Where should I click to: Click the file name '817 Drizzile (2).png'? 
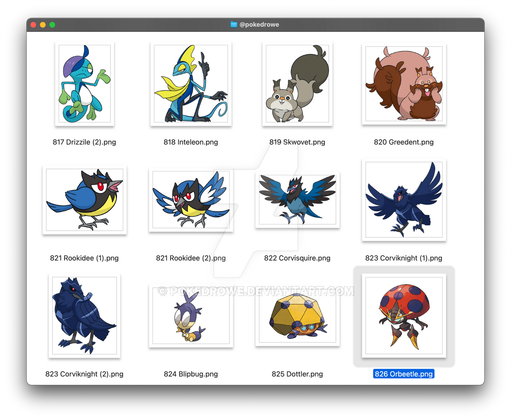click(x=84, y=142)
